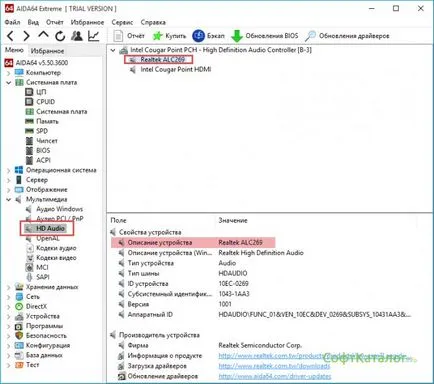
Task: Open the user management icon in toolbar
Action: click(77, 35)
